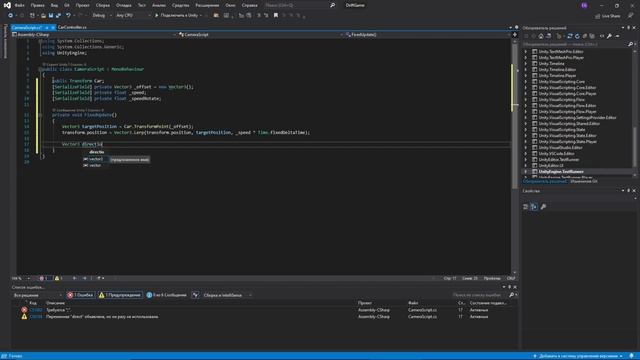The width and height of the screenshot is (640, 360).
Task: Open the CameraScript class dropdown
Action: [x=261, y=35]
